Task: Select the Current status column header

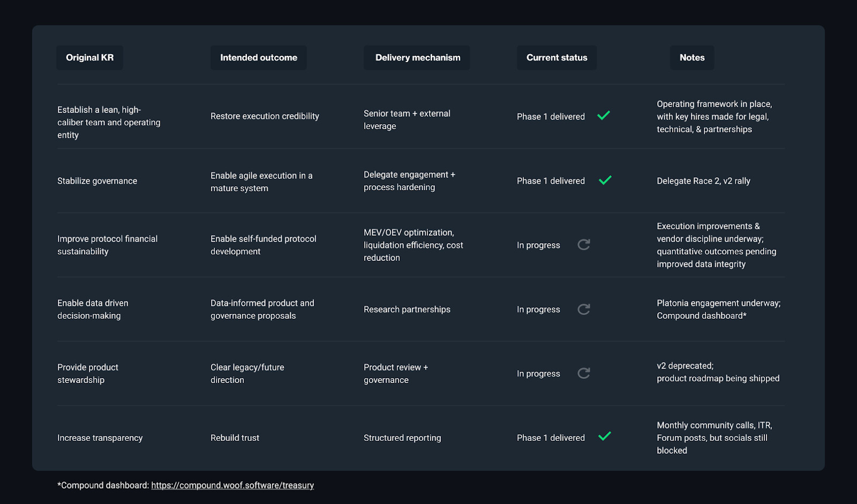Action: tap(557, 58)
